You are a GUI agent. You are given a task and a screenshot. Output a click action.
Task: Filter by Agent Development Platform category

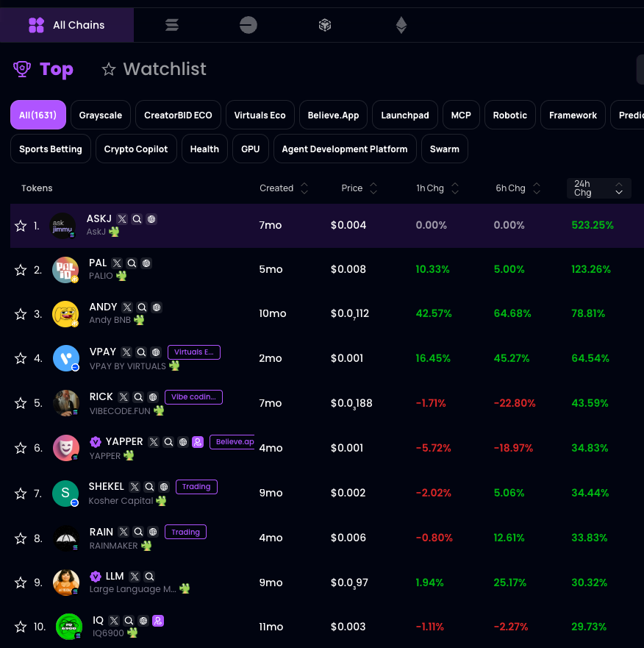[x=345, y=149]
